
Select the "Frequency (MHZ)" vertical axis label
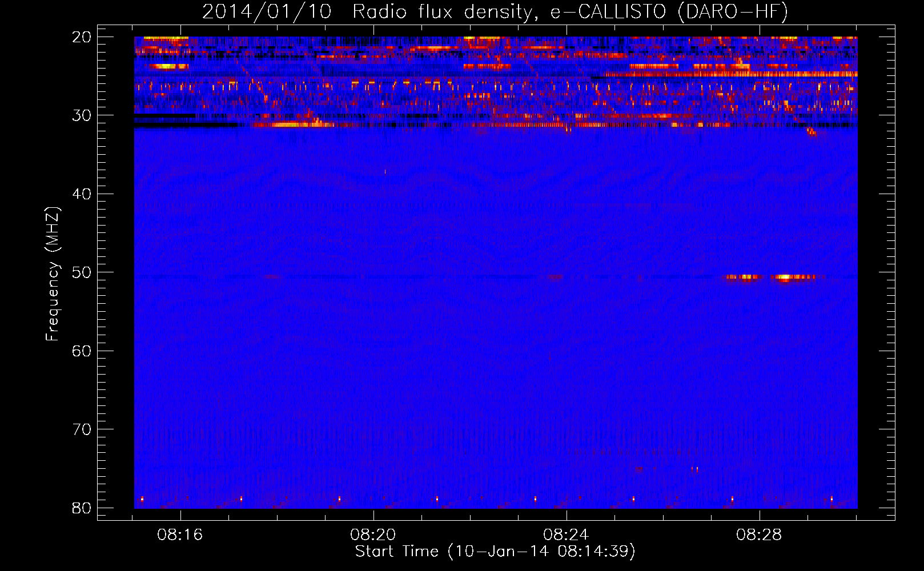(53, 274)
